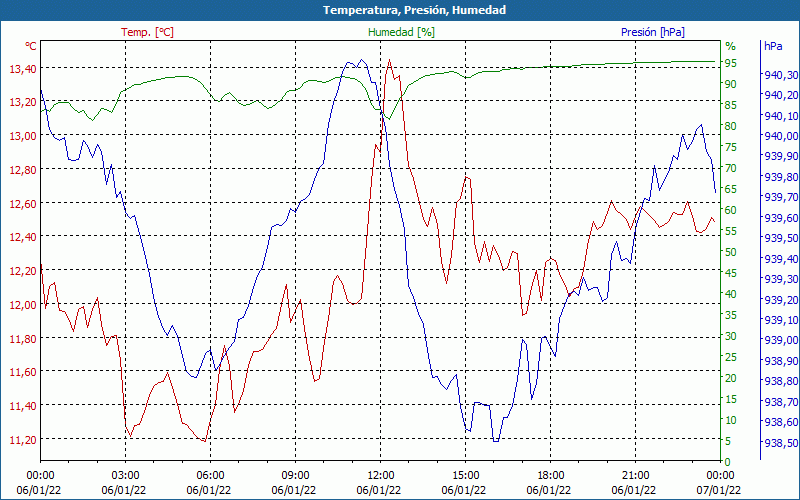Click the "hPa" unit label on pressure axis
The height and width of the screenshot is (500, 800).
(x=773, y=46)
